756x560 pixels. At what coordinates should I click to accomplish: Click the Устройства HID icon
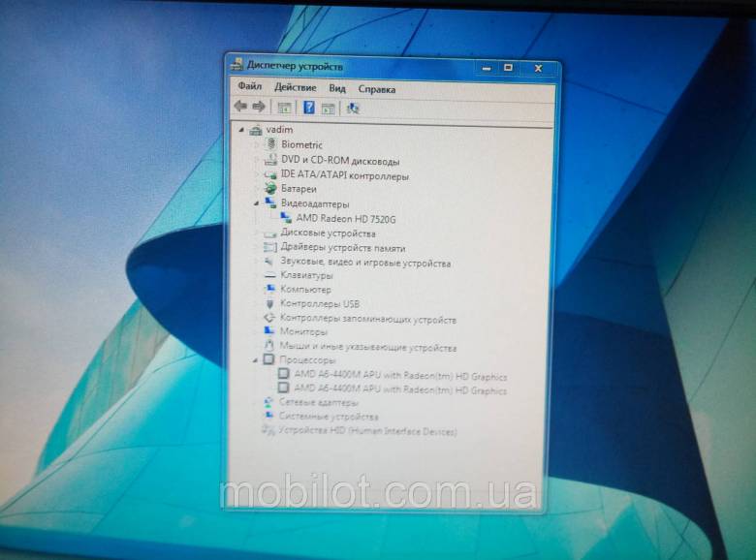click(268, 429)
